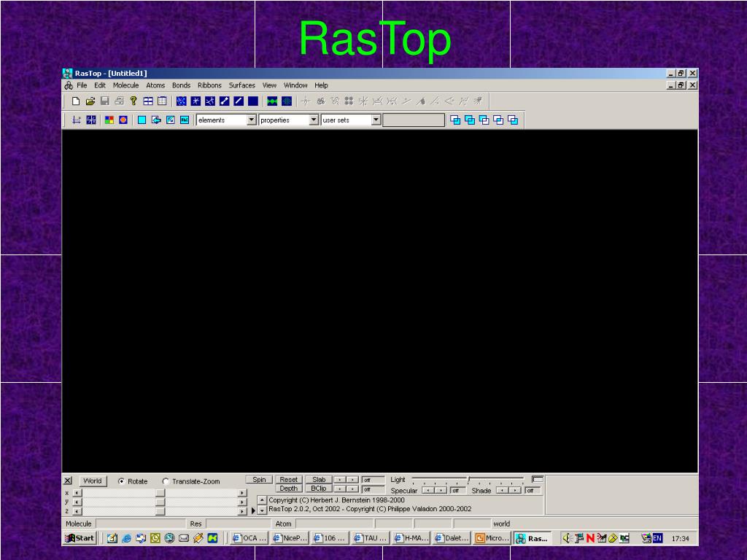Screen dimensions: 747x560
Task: Click the BClip left stepper arrow
Action: (x=340, y=489)
